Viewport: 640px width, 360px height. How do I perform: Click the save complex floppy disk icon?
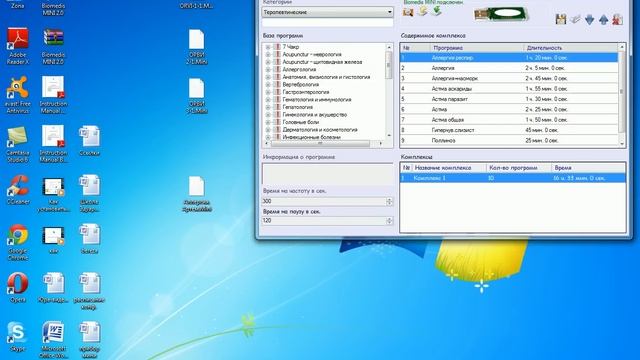(561, 19)
